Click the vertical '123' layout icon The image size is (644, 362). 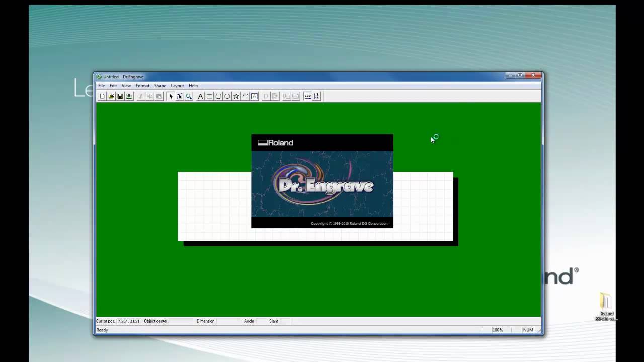pyautogui.click(x=316, y=96)
